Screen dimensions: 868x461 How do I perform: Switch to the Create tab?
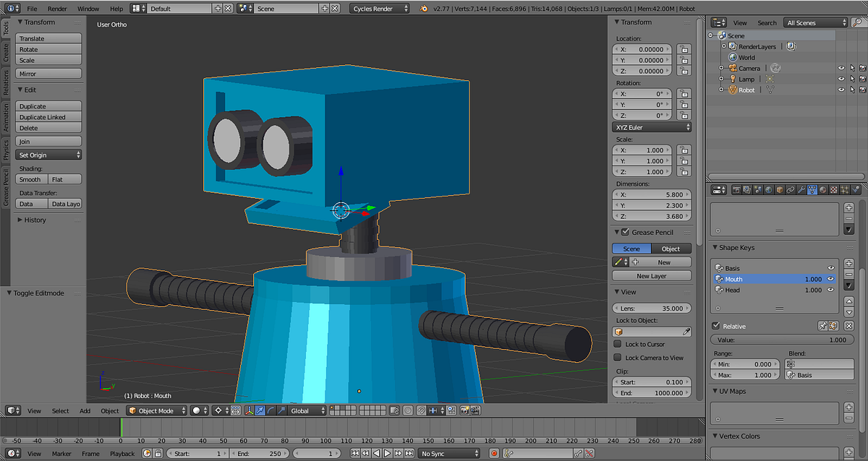pos(6,51)
